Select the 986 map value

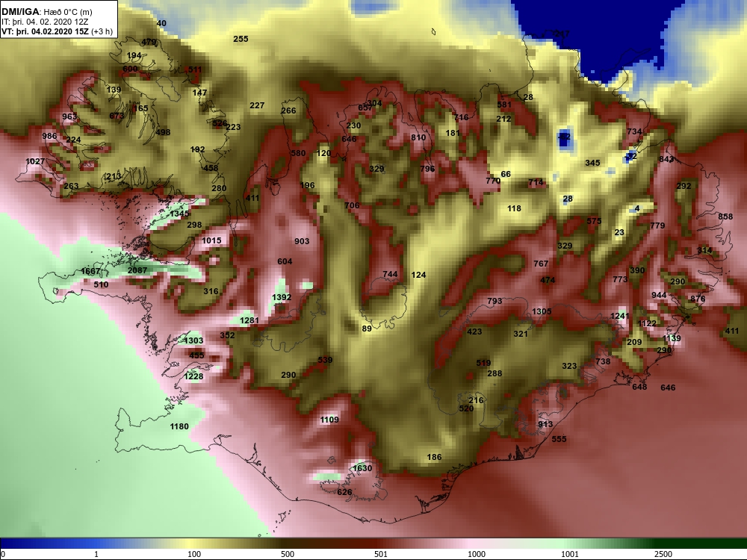click(49, 136)
